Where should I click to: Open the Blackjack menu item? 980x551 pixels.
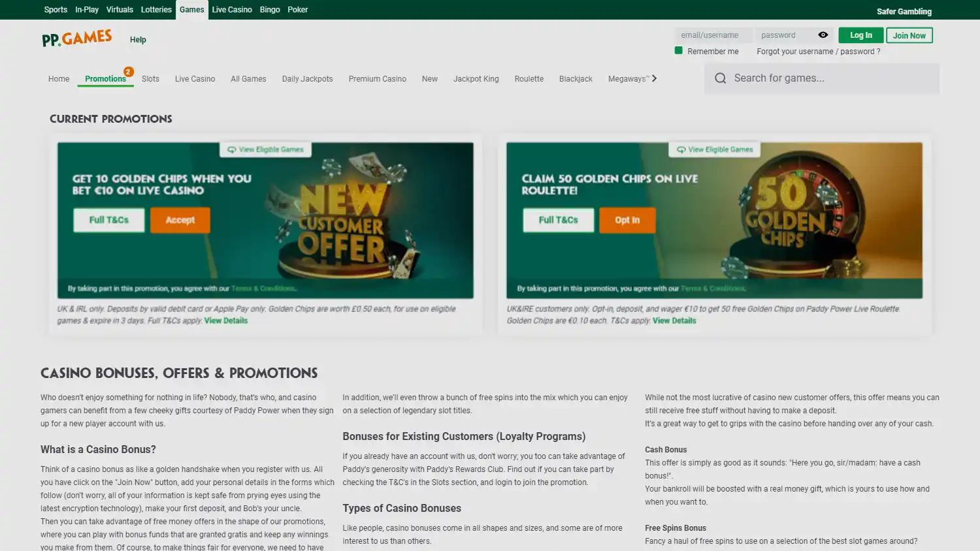click(x=576, y=79)
